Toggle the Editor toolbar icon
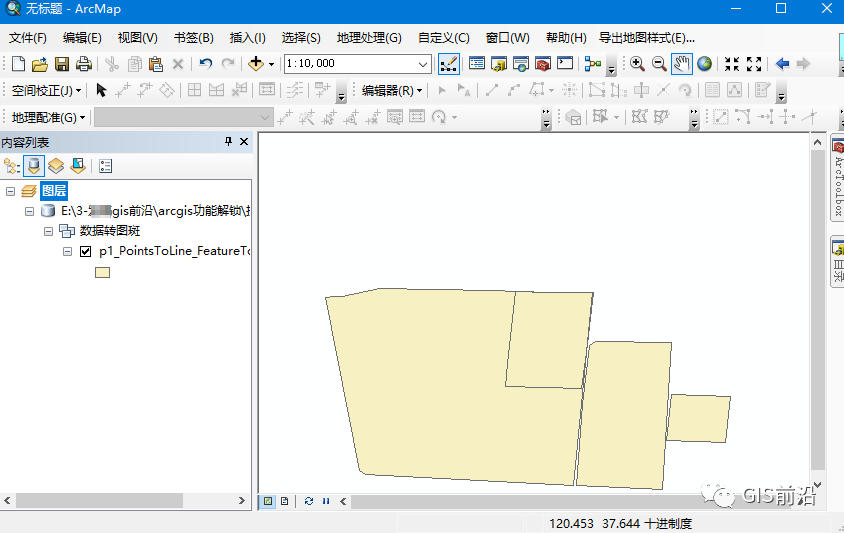This screenshot has height=533, width=844. (448, 64)
